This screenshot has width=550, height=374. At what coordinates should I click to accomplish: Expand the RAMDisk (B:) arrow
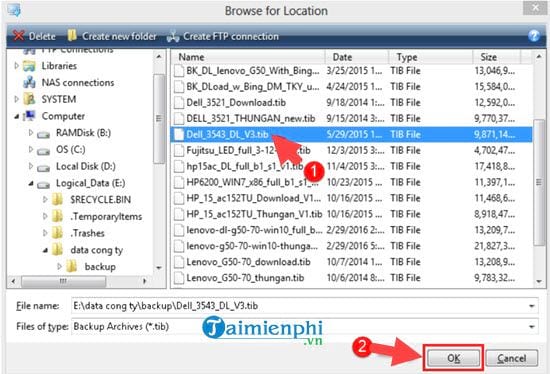pyautogui.click(x=31, y=133)
